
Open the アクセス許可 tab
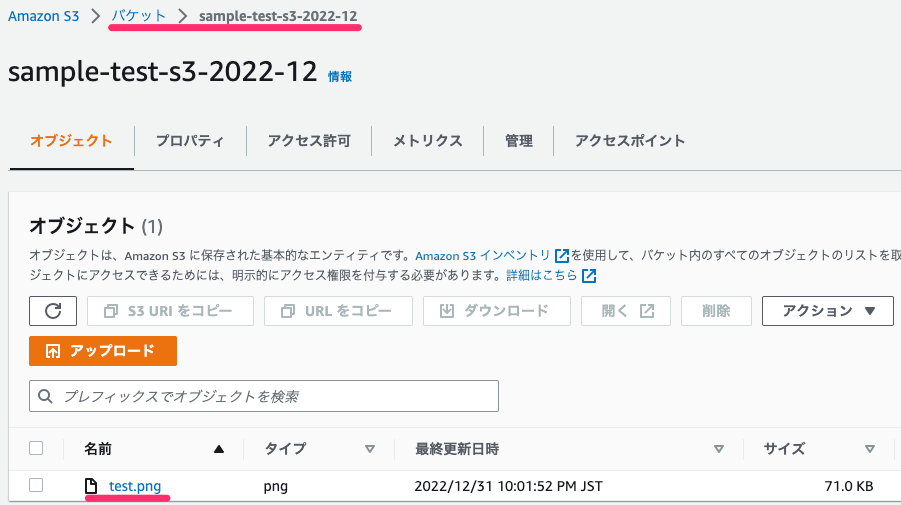click(x=309, y=141)
